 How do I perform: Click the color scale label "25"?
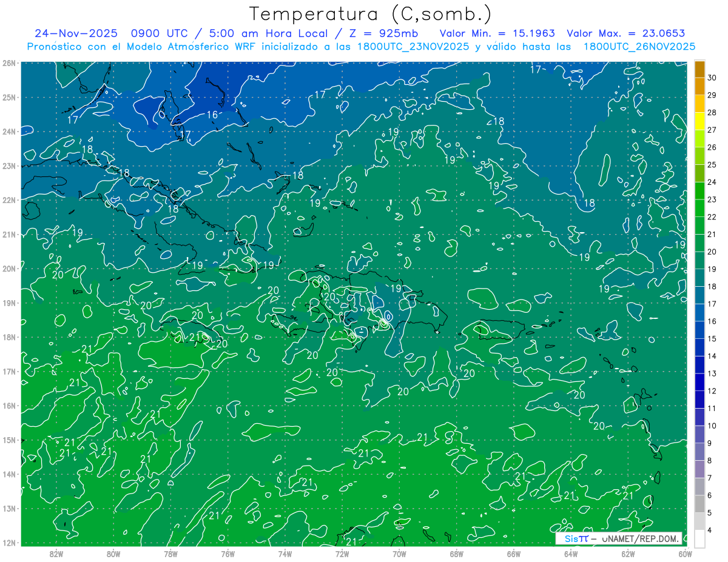tap(712, 165)
